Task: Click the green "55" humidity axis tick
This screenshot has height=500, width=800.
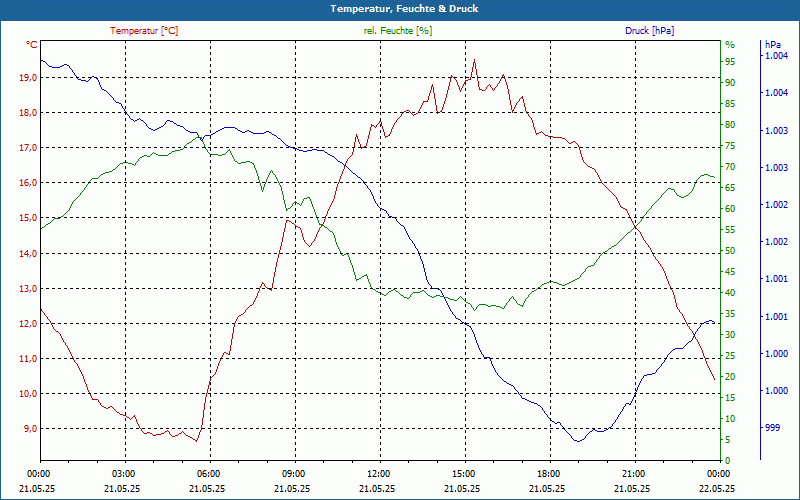Action: (730, 230)
